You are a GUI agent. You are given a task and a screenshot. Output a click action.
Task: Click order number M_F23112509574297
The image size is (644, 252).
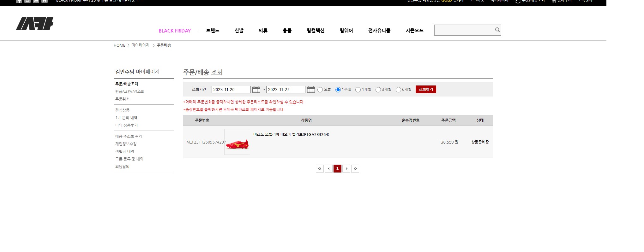pos(206,142)
